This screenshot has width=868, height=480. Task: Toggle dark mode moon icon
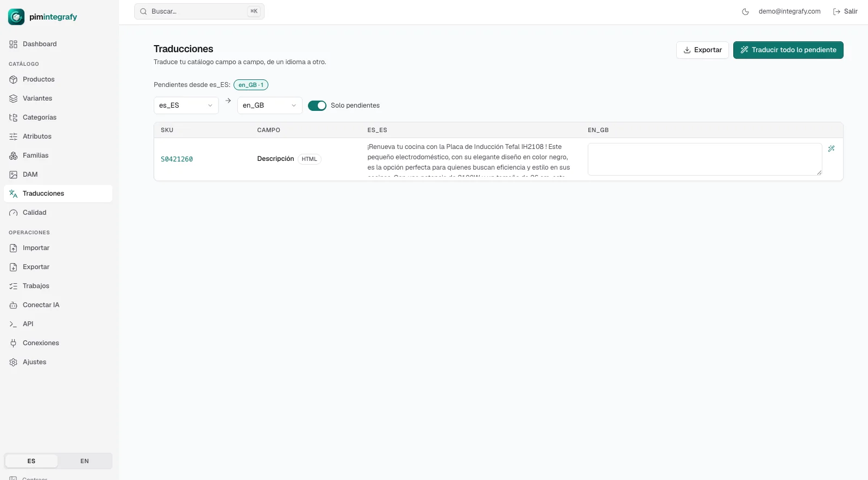pyautogui.click(x=745, y=11)
